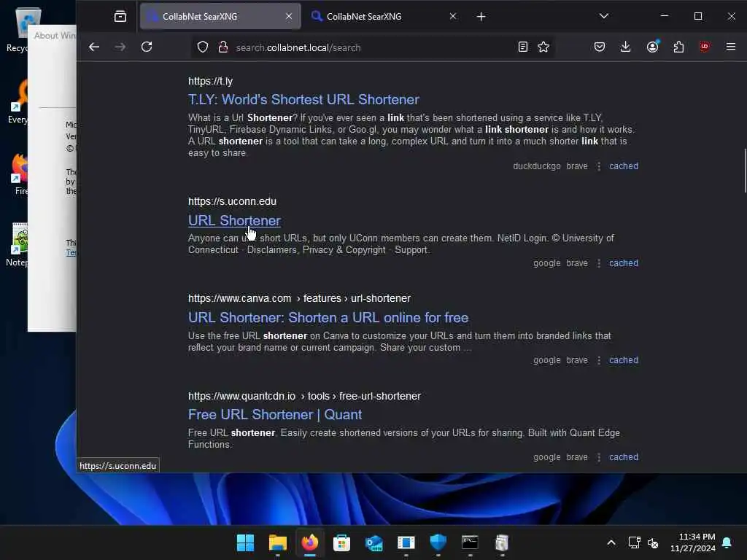Open File Explorer from taskbar
Screen dimensions: 747x560
tap(278, 542)
